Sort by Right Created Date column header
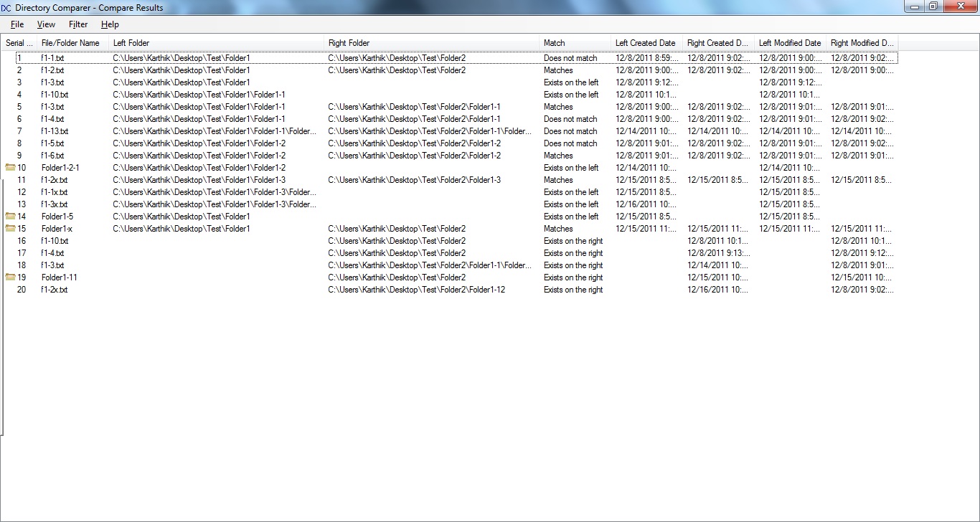Screen dimensions: 980x522 [x=719, y=43]
